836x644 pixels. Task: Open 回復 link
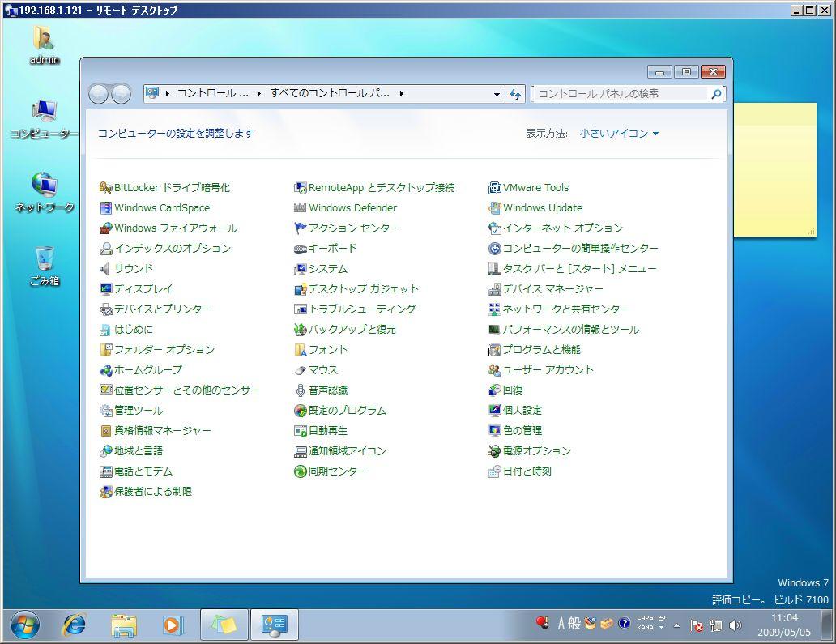[513, 390]
